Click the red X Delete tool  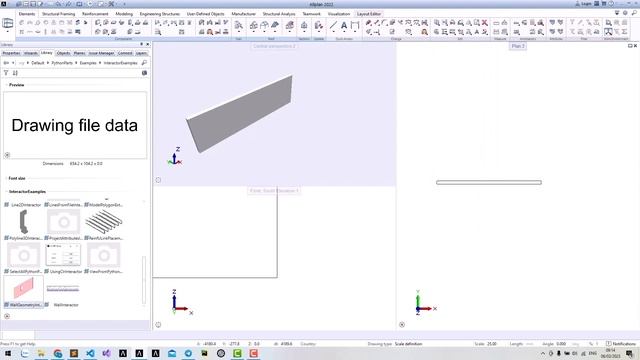point(484,23)
